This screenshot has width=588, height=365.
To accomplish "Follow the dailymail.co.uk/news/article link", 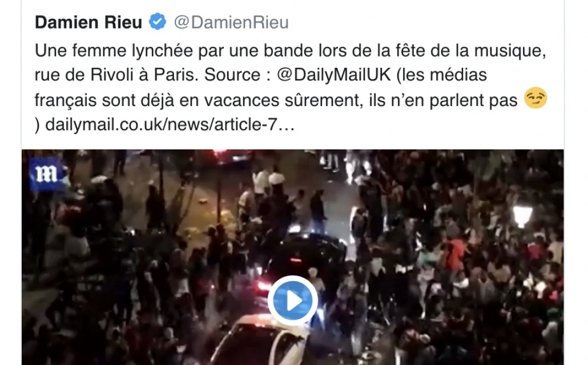I will (x=170, y=124).
